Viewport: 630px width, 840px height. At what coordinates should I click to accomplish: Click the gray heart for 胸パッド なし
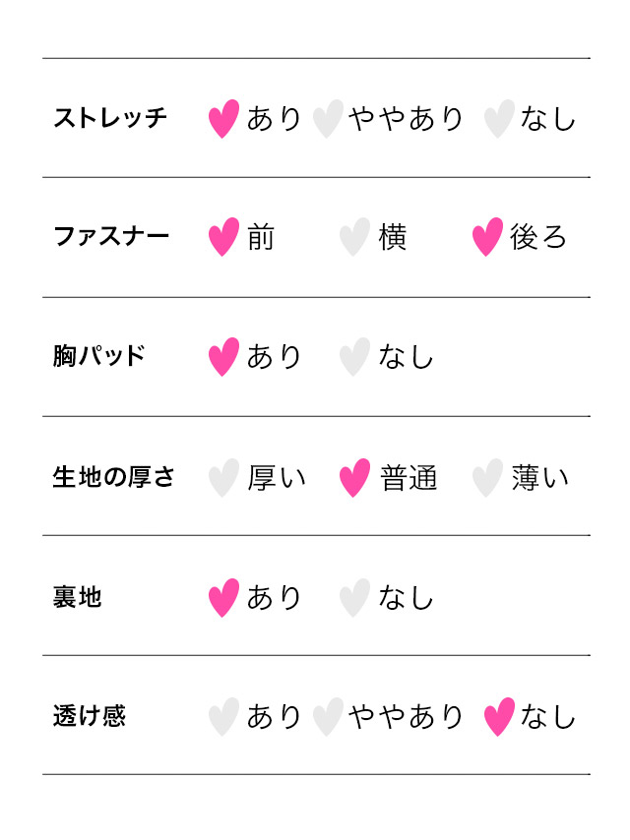354,358
